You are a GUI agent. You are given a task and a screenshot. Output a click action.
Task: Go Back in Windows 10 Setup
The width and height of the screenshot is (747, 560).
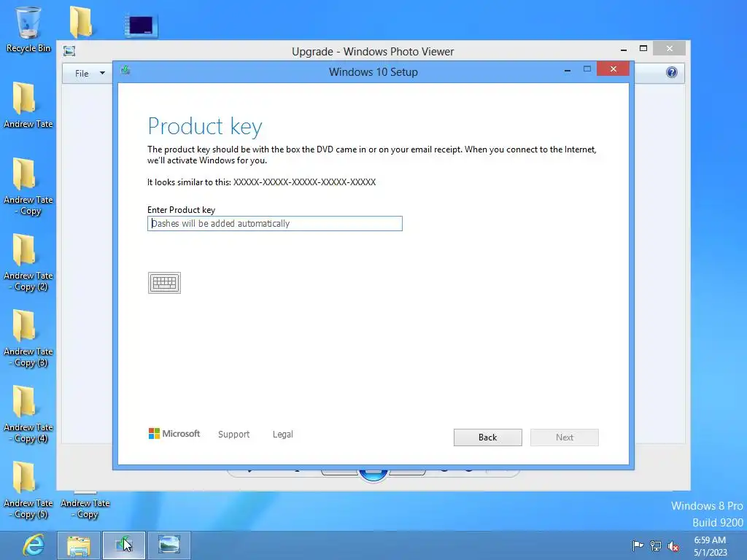pos(488,437)
